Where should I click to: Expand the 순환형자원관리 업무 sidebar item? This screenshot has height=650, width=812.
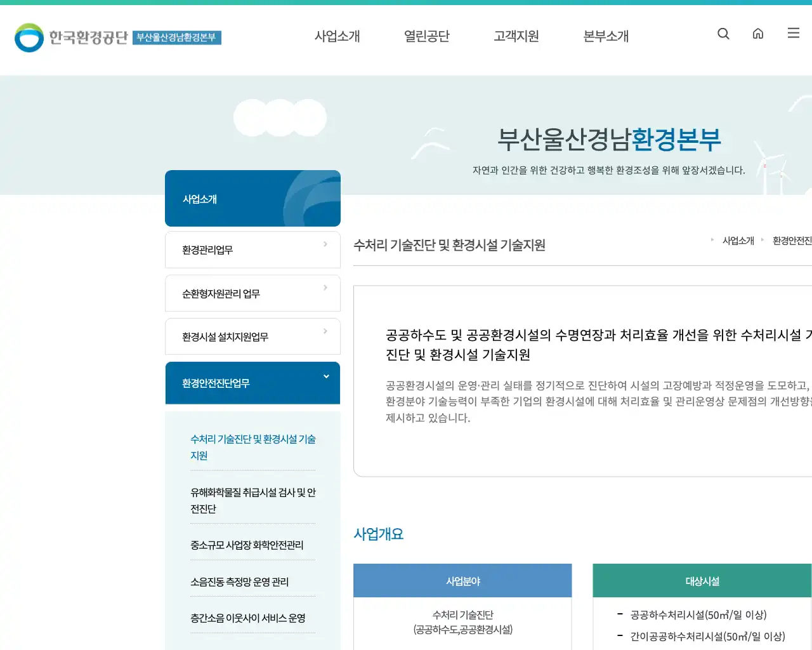(x=252, y=293)
